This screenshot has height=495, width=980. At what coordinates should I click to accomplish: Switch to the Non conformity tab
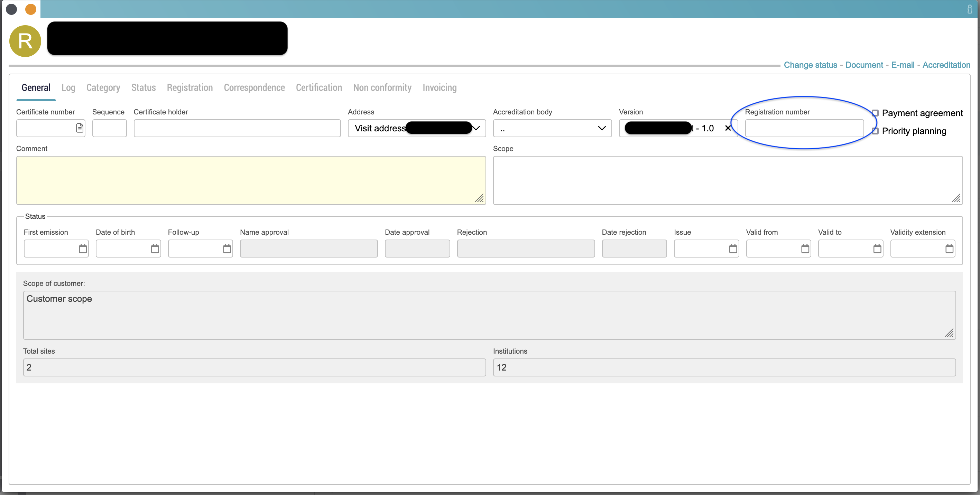pos(382,88)
